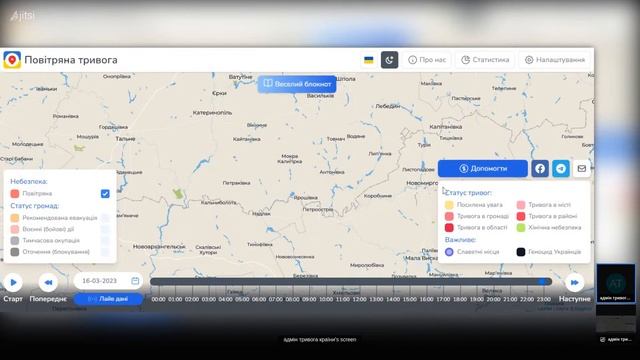Click Мала Виска label on the map
This screenshot has height=360, width=640.
pos(422,258)
